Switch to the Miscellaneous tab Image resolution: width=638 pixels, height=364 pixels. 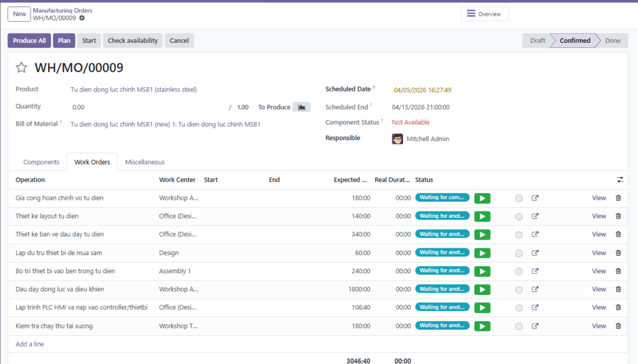(x=145, y=162)
